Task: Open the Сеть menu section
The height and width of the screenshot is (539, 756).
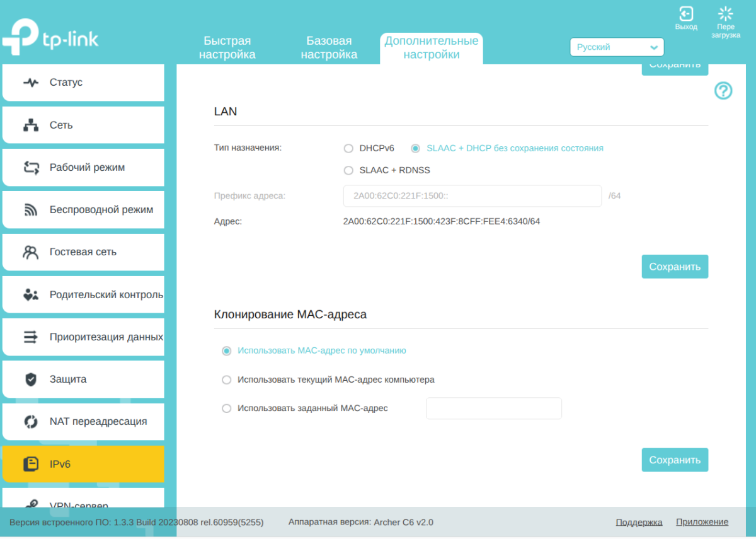Action: point(83,125)
